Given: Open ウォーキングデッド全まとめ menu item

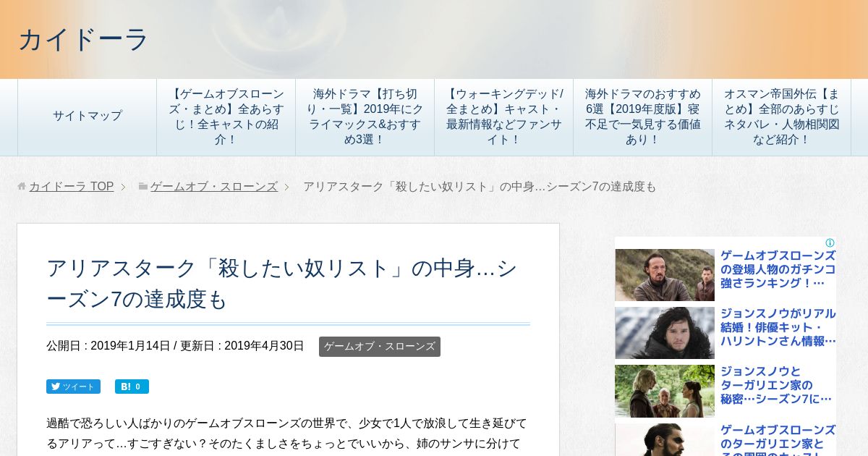Looking at the screenshot, I should [503, 116].
